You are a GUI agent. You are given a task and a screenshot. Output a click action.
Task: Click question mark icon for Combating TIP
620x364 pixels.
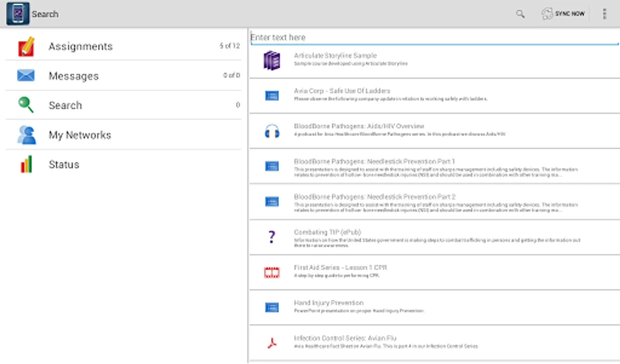pyautogui.click(x=272, y=237)
